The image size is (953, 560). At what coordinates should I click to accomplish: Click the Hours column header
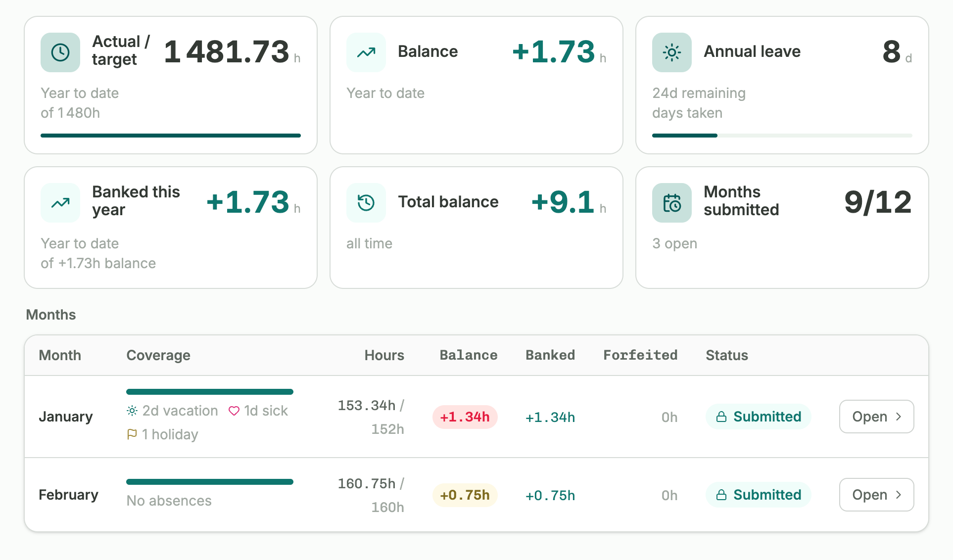384,355
